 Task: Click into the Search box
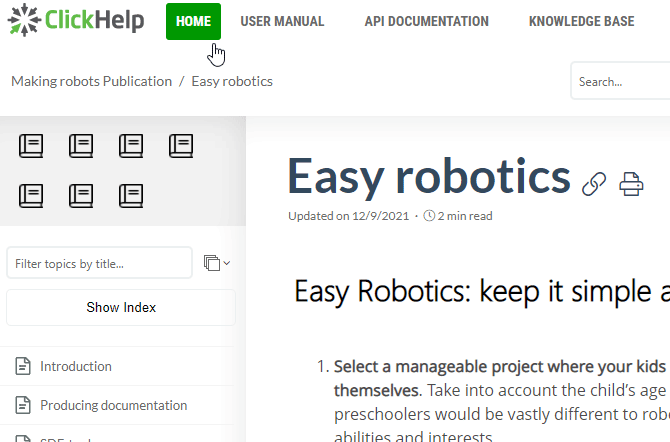[x=620, y=82]
